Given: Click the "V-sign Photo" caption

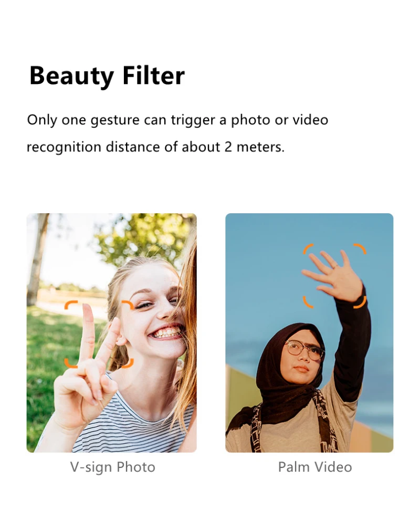Looking at the screenshot, I should pyautogui.click(x=113, y=467).
